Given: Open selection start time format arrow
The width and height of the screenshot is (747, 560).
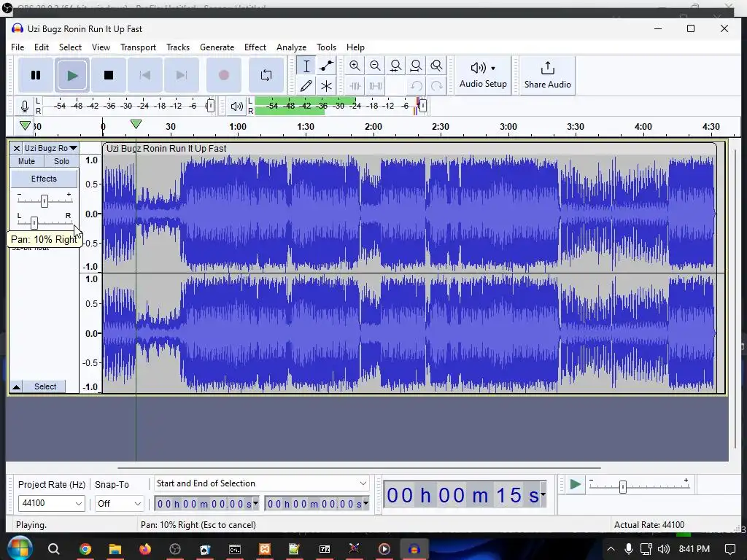Looking at the screenshot, I should [256, 503].
